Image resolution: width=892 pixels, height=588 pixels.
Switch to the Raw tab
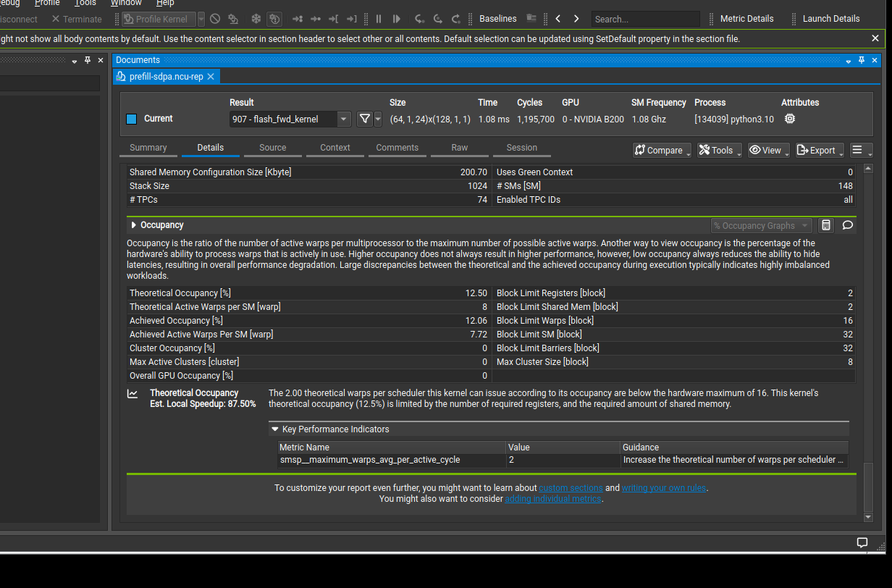(x=460, y=148)
